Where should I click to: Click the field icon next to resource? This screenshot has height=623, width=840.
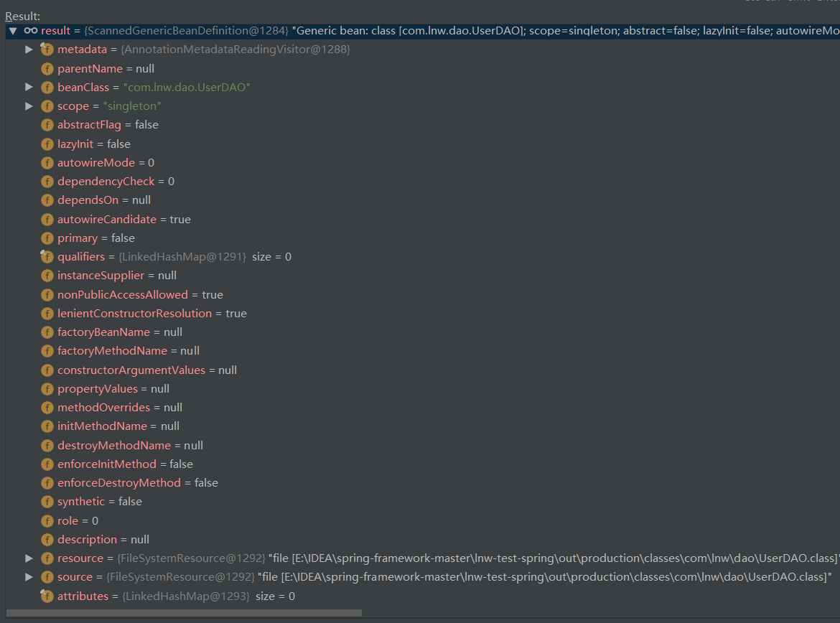47,558
